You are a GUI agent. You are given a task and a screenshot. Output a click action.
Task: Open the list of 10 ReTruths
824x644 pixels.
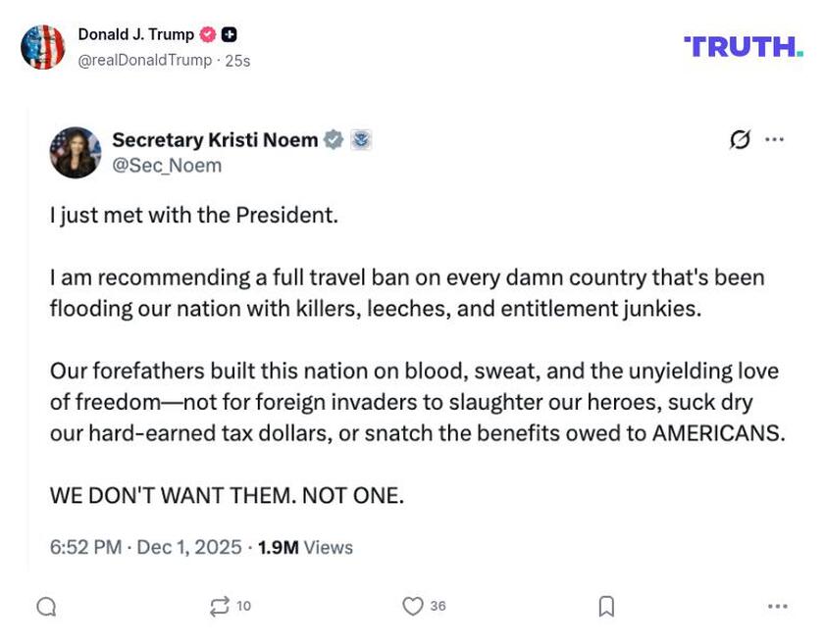point(243,608)
